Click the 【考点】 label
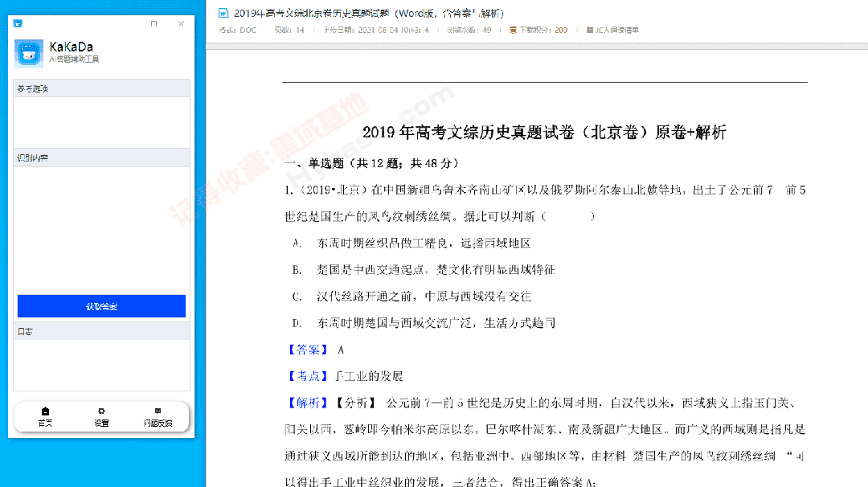Viewport: 868px width, 487px height. click(308, 376)
